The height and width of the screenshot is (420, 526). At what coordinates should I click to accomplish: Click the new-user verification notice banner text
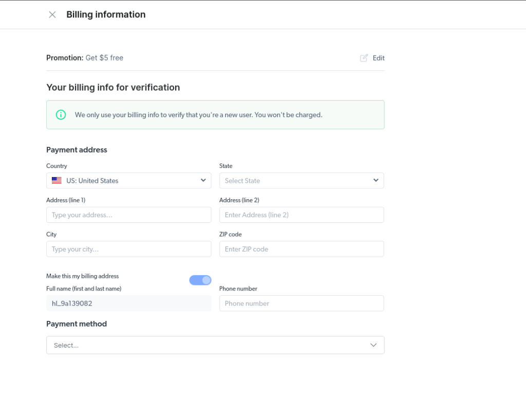pos(198,115)
